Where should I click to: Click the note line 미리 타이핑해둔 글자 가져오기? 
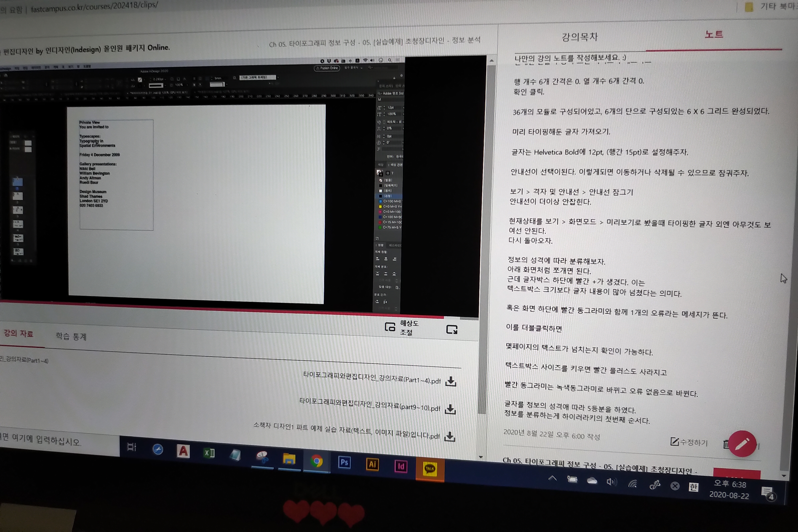561,132
